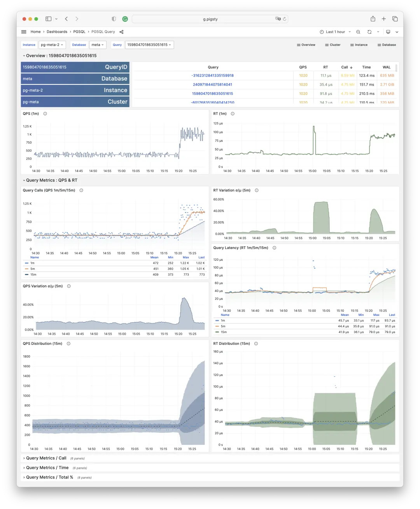Open the pg-meta-2 instance dropdown

pos(52,44)
